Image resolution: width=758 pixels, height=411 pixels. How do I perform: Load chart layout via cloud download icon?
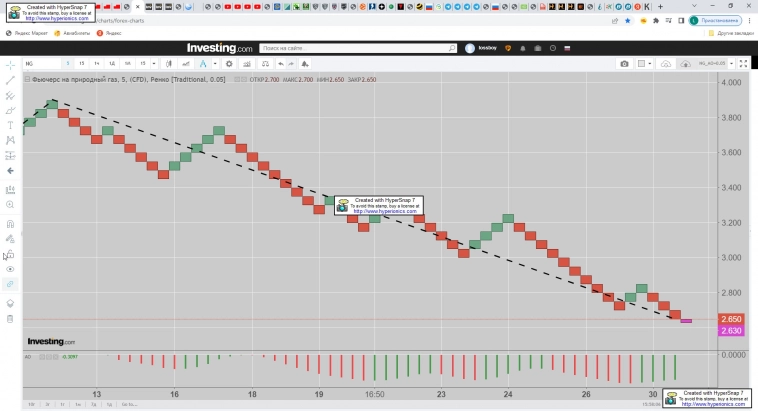point(666,64)
